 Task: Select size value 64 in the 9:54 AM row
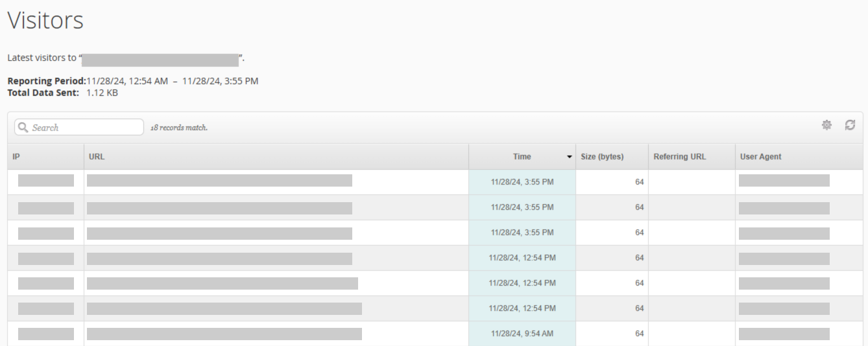(639, 334)
